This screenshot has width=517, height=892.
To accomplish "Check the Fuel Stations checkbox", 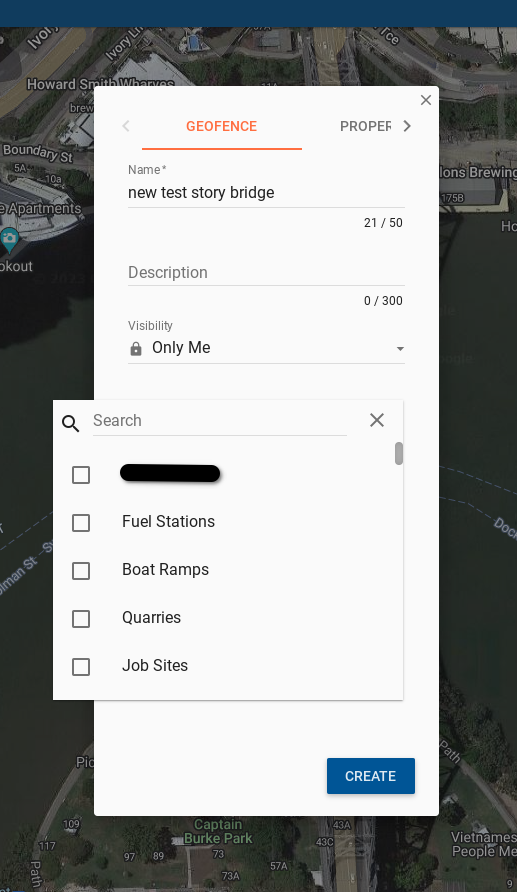I will click(x=81, y=523).
